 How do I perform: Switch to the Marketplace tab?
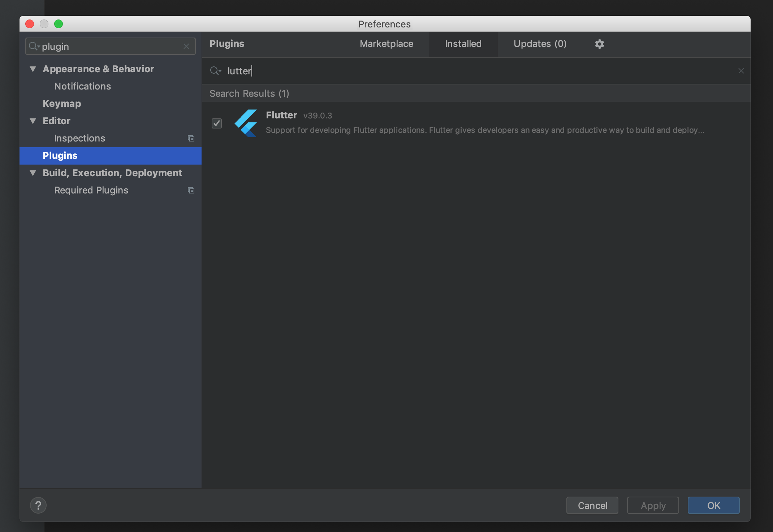click(x=386, y=44)
